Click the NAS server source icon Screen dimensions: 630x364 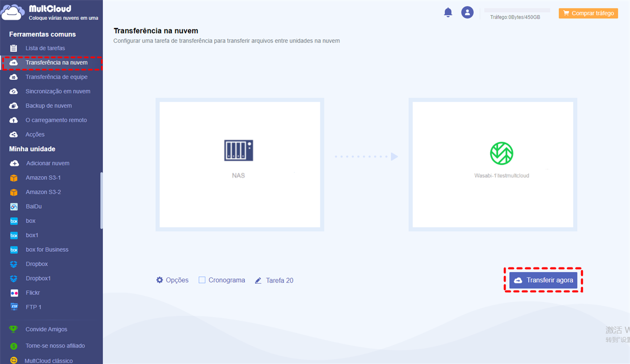click(x=238, y=150)
